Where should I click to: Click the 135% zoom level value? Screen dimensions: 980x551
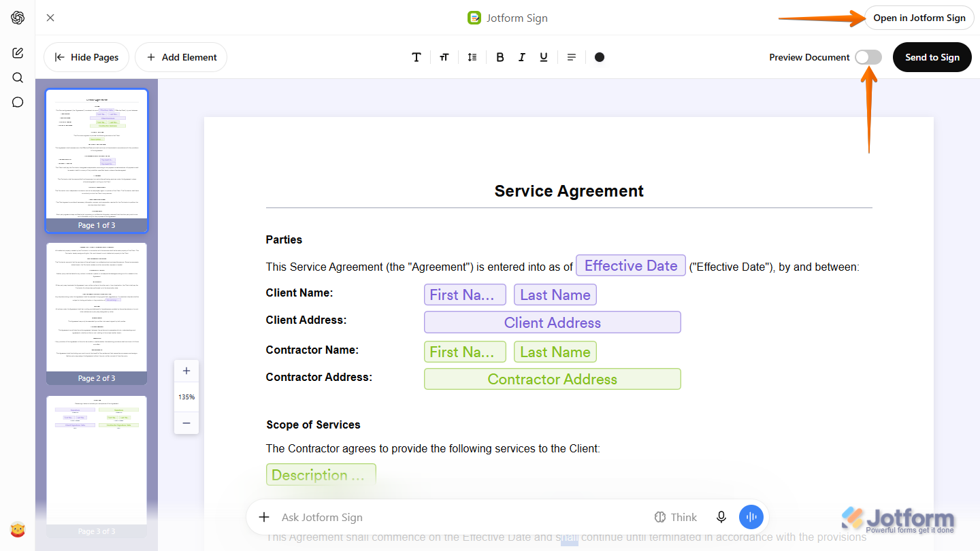[186, 397]
